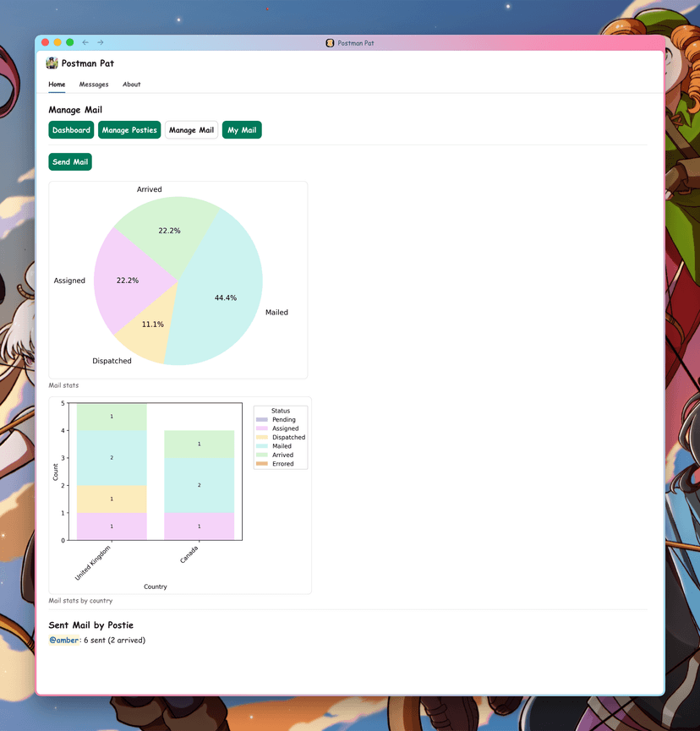The image size is (700, 731).
Task: Go to the About tab
Action: click(x=131, y=85)
